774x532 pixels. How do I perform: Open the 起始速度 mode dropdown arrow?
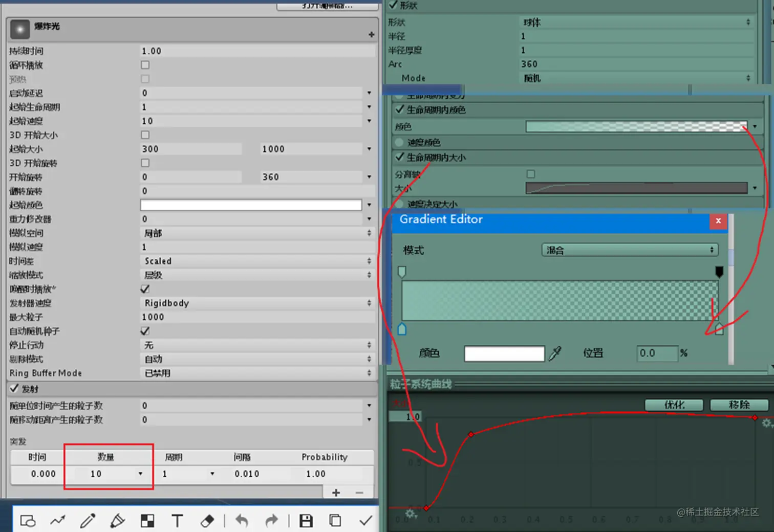click(369, 121)
